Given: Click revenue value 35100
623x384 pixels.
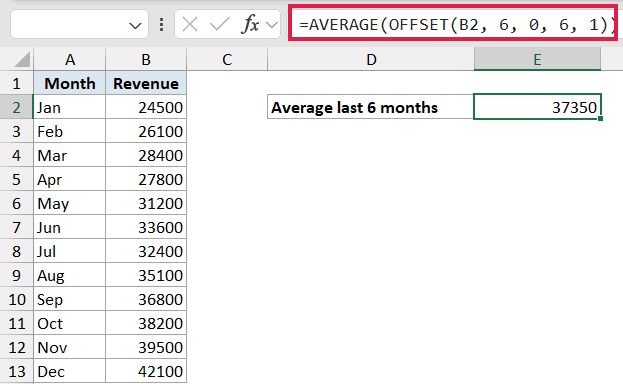Looking at the screenshot, I should pyautogui.click(x=146, y=275).
